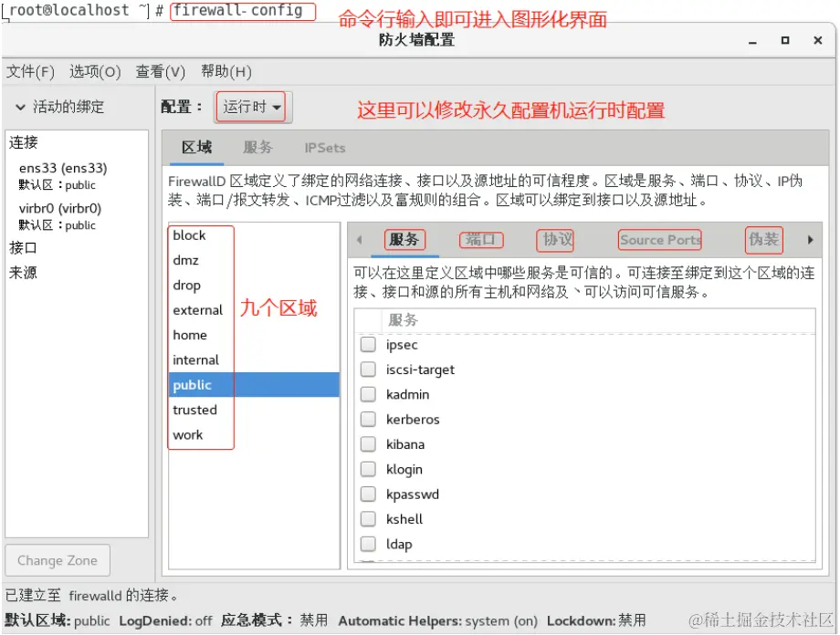Click the Change Zone button

point(58,560)
